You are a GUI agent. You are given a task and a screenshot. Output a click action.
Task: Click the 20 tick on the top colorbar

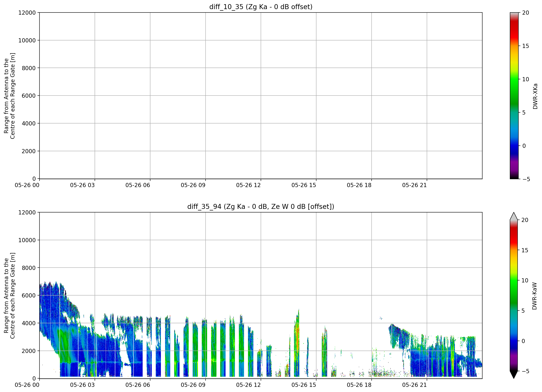pyautogui.click(x=526, y=13)
